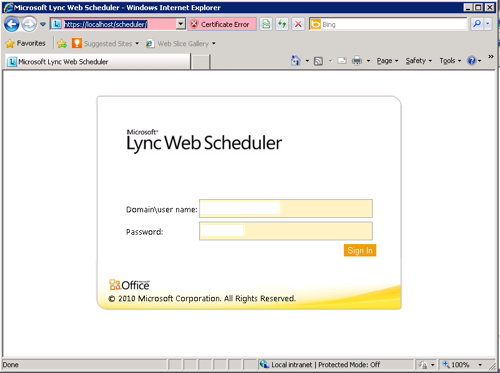The height and width of the screenshot is (373, 500).
Task: Click the Local intranet security zone status
Action: [320, 365]
